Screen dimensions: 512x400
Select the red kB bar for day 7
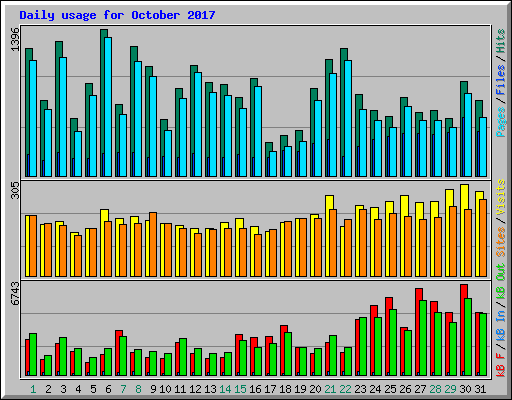coord(118,353)
